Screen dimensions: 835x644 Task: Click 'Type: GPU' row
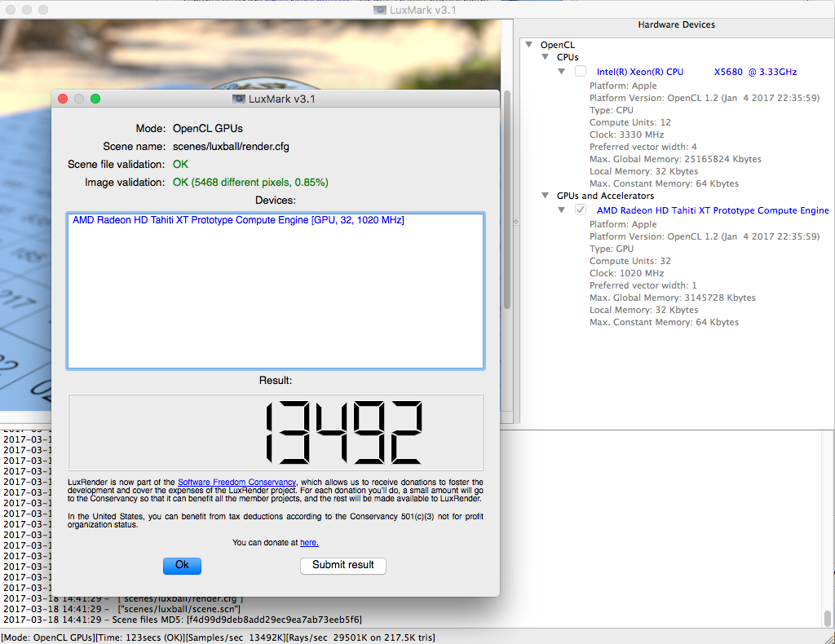pos(612,249)
